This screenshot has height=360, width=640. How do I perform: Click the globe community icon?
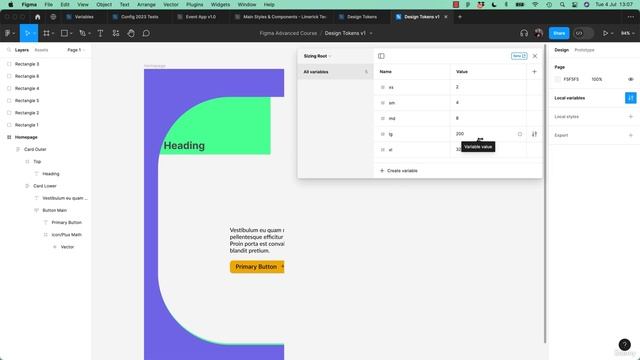[x=53, y=17]
